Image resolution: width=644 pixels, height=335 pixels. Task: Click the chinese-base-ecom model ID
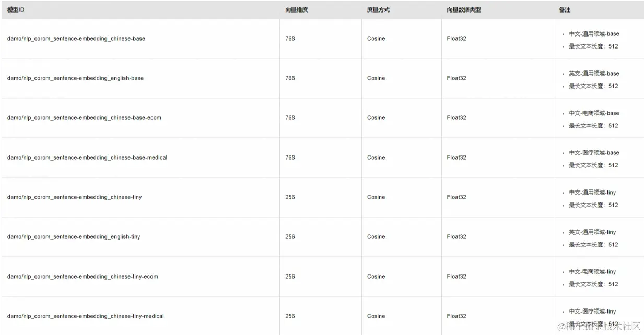[84, 118]
